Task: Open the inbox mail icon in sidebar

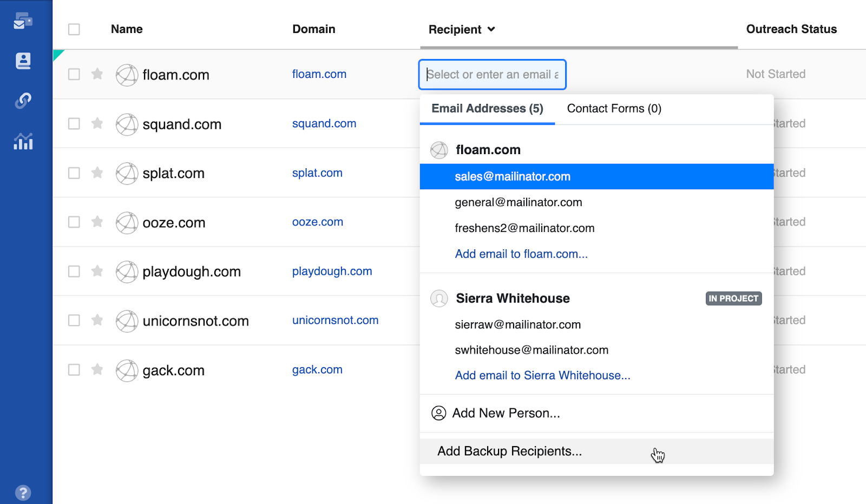Action: 23,21
